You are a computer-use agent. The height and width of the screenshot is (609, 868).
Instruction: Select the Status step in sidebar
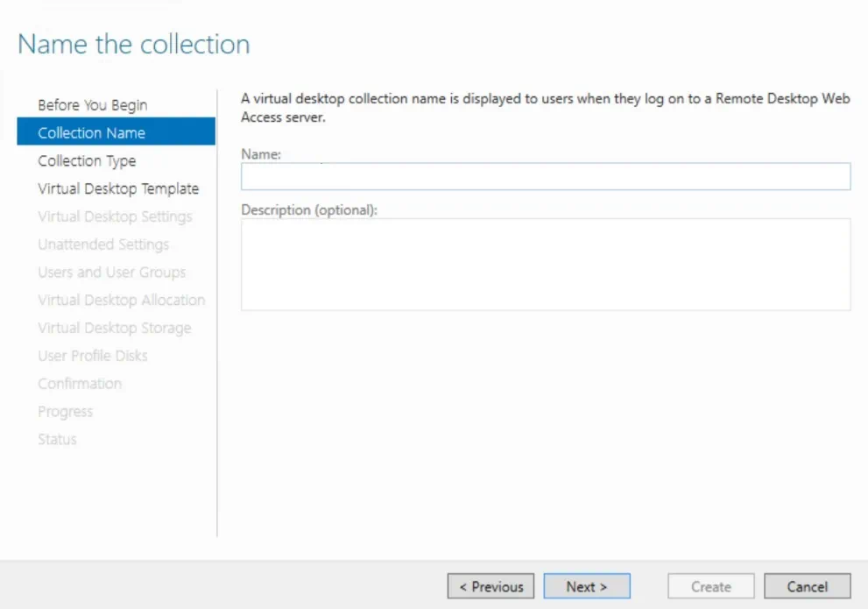point(57,440)
